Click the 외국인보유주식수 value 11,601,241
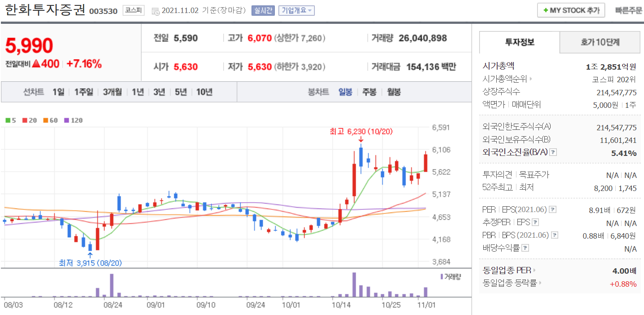 [x=618, y=140]
